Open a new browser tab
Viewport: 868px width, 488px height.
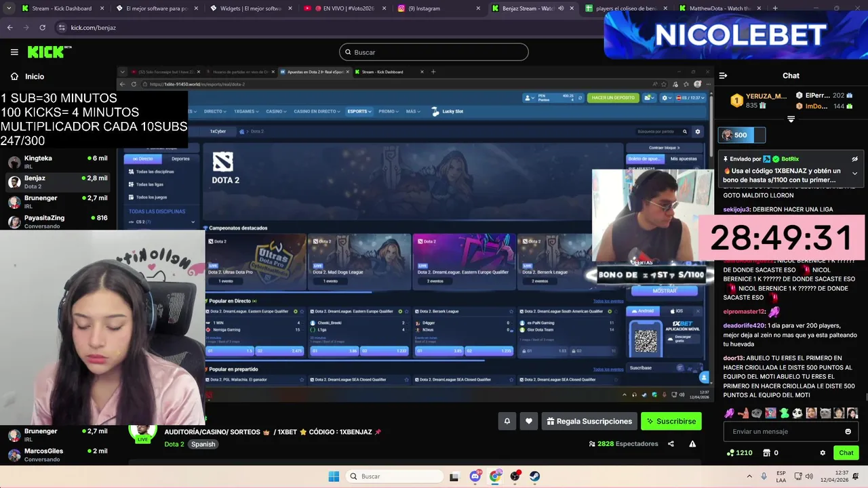775,8
